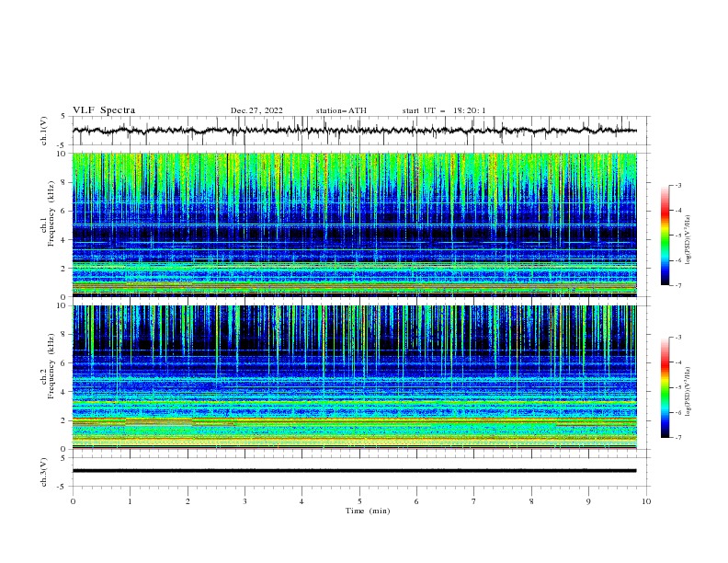Click the ch.2 color bar "log(PSD)(V²/Hz)" label
Image resolution: width=728 pixels, height=563 pixels.
(688, 392)
